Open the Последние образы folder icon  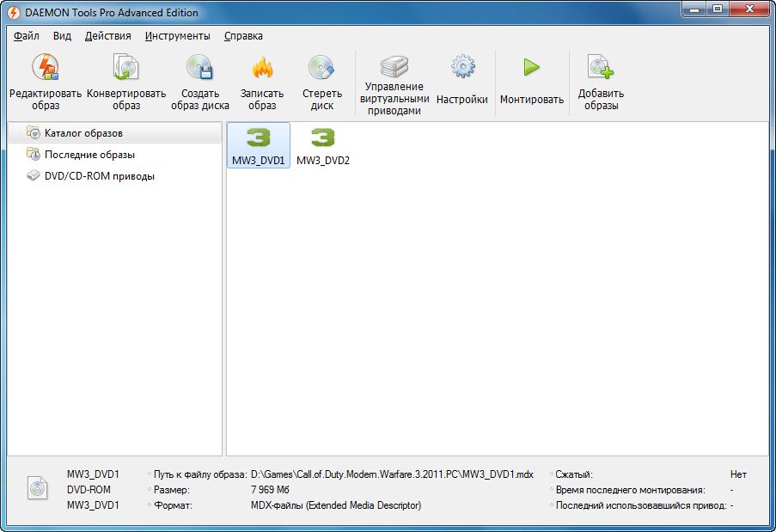tap(34, 154)
